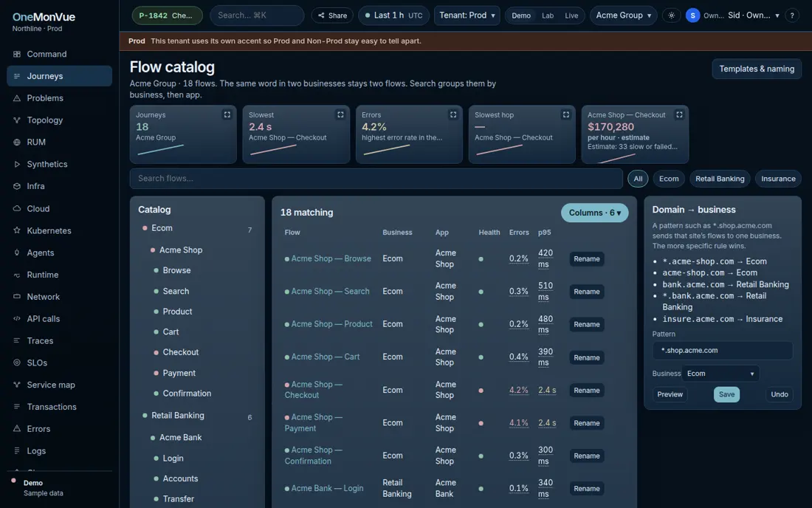Click the Infra sidebar icon

click(16, 186)
